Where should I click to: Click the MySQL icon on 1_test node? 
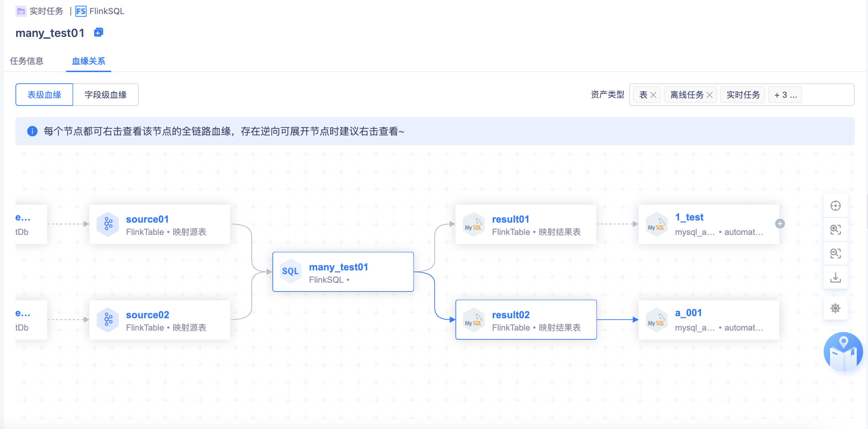[x=656, y=224]
